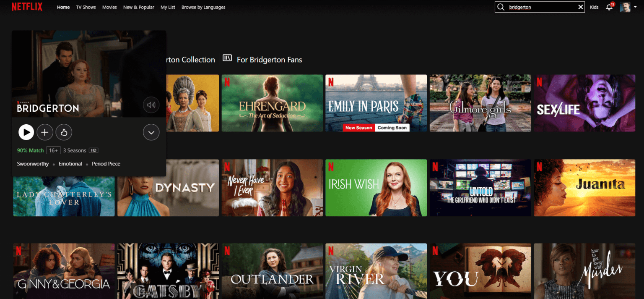Click the Netflix logo
This screenshot has width=644, height=299.
point(27,7)
